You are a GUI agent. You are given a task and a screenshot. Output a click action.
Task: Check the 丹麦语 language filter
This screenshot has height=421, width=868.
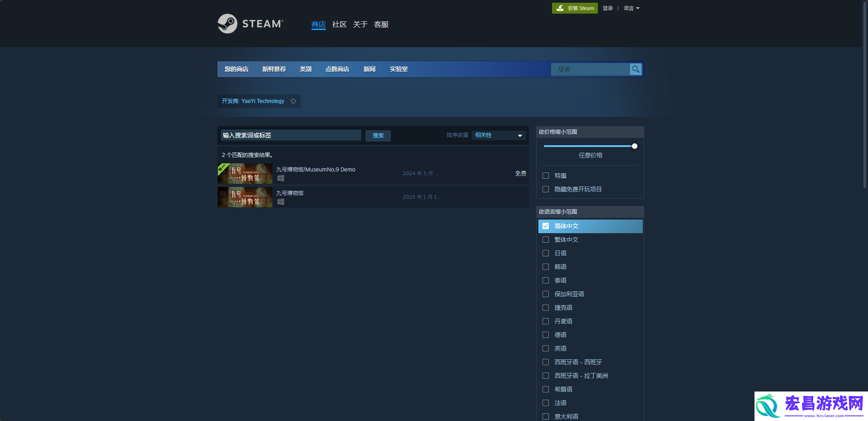coord(546,321)
